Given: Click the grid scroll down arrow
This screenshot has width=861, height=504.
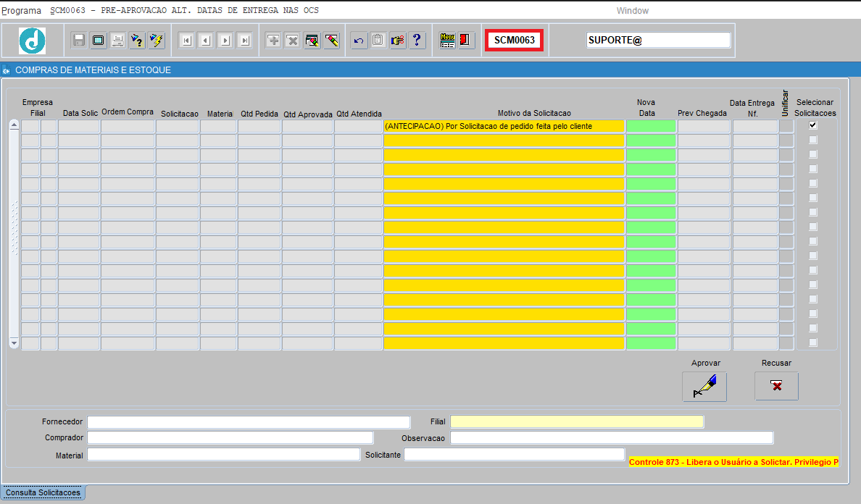Looking at the screenshot, I should [14, 343].
